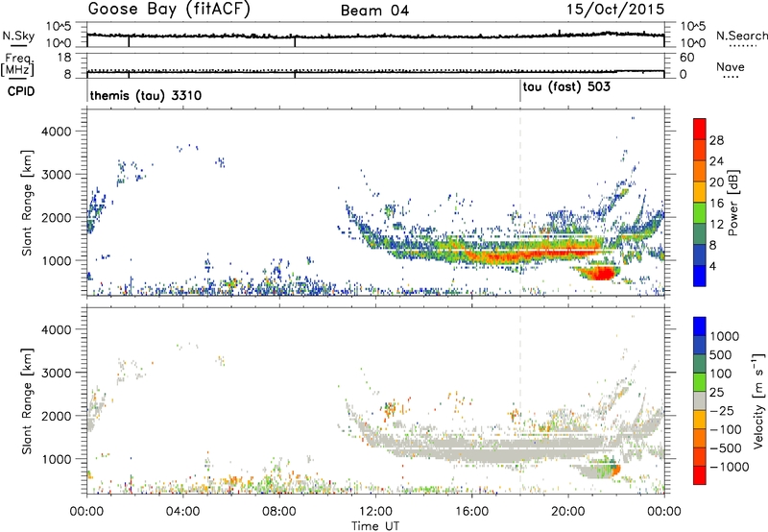
Task: Click the red high-power blob near 21:30
Action: (x=602, y=273)
